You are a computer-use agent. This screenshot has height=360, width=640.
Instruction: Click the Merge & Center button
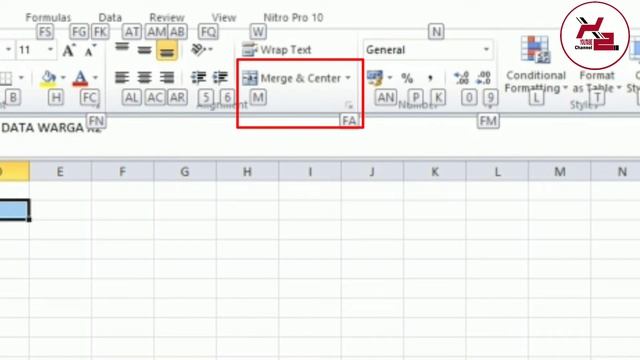[x=291, y=78]
